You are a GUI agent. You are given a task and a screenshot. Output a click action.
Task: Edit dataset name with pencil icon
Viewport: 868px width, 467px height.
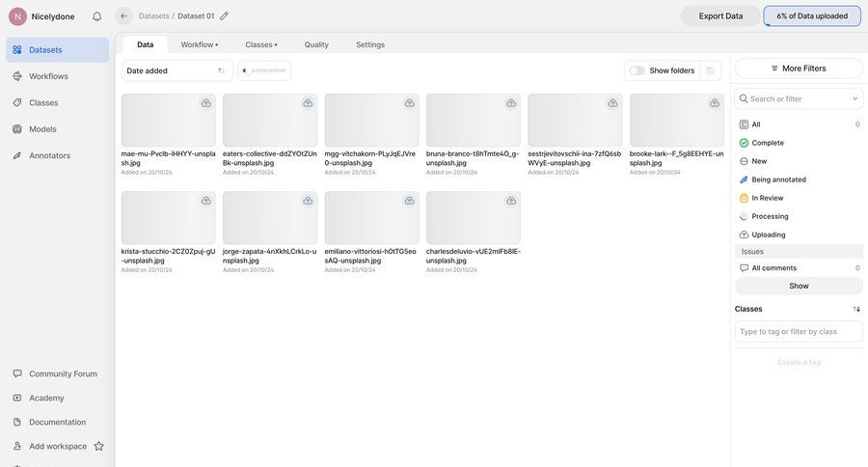click(x=224, y=16)
